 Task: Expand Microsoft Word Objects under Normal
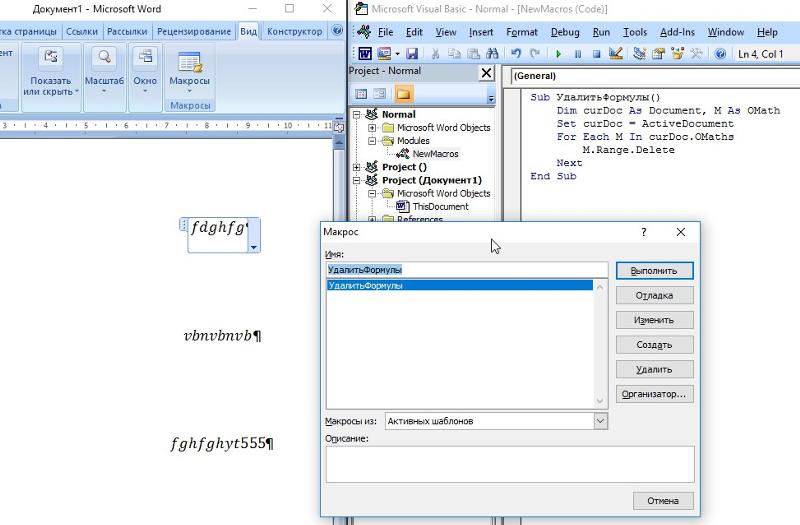tap(372, 128)
